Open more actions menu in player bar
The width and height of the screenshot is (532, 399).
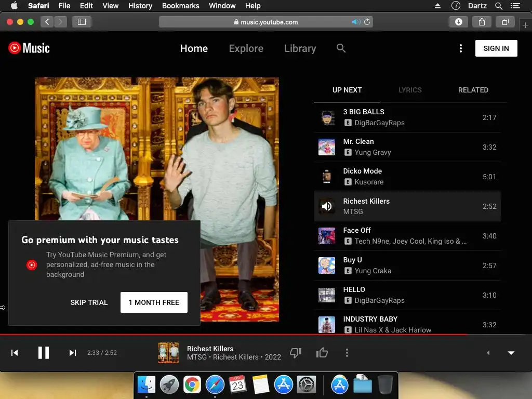click(347, 353)
